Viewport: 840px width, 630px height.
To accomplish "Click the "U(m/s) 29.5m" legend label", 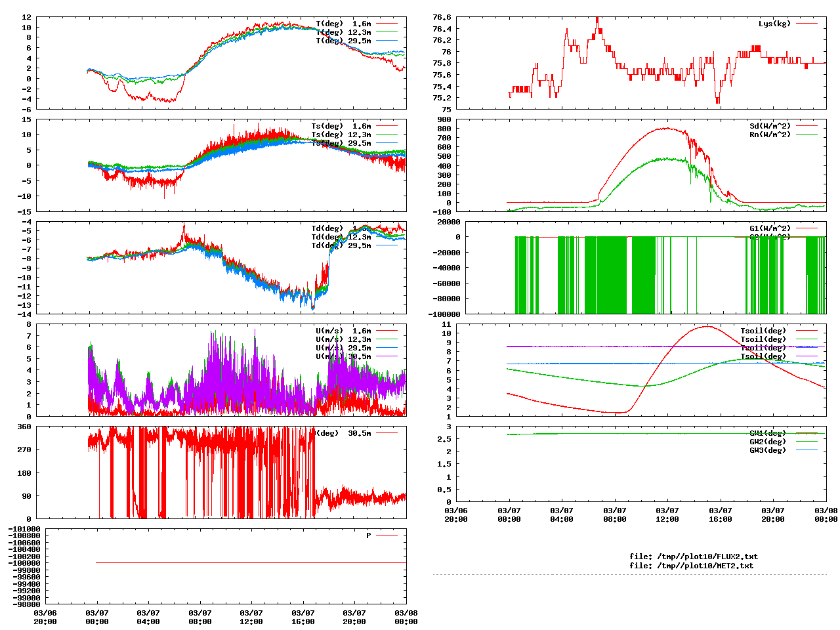I will tap(343, 348).
